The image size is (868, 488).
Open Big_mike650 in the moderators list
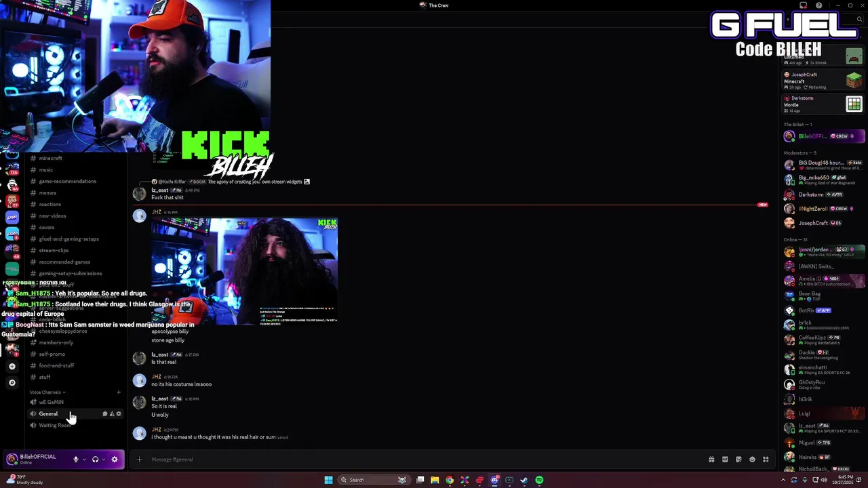click(824, 180)
